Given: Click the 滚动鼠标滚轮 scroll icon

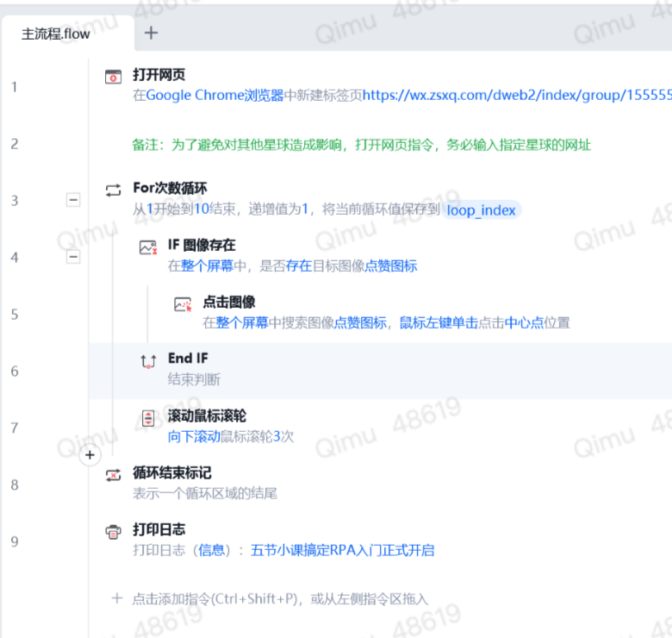Looking at the screenshot, I should (x=148, y=418).
